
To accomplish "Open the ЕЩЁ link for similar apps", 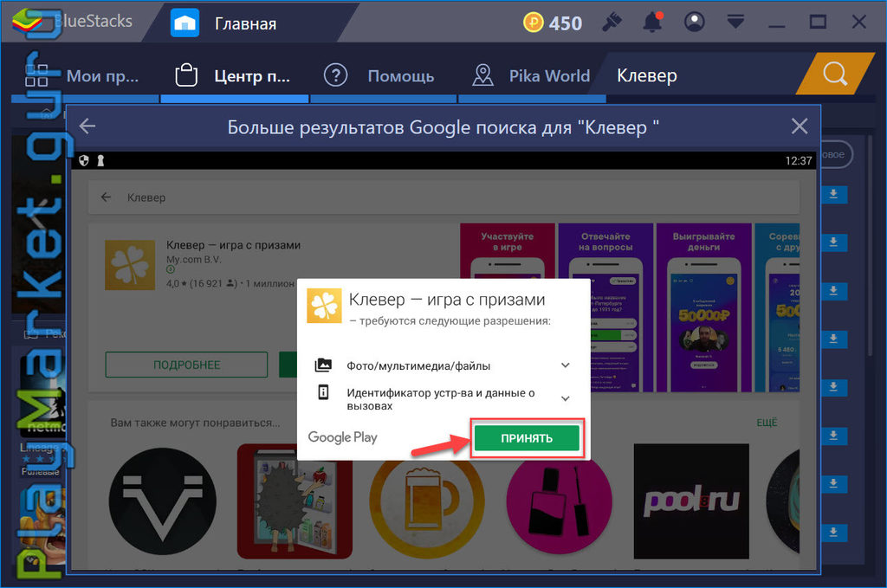I will (767, 423).
